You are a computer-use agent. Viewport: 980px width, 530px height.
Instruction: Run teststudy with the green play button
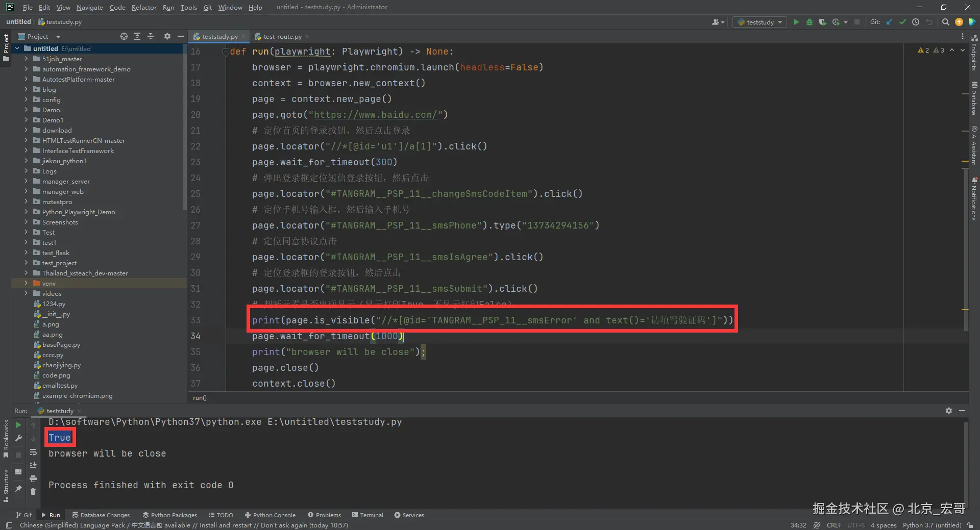click(x=796, y=22)
